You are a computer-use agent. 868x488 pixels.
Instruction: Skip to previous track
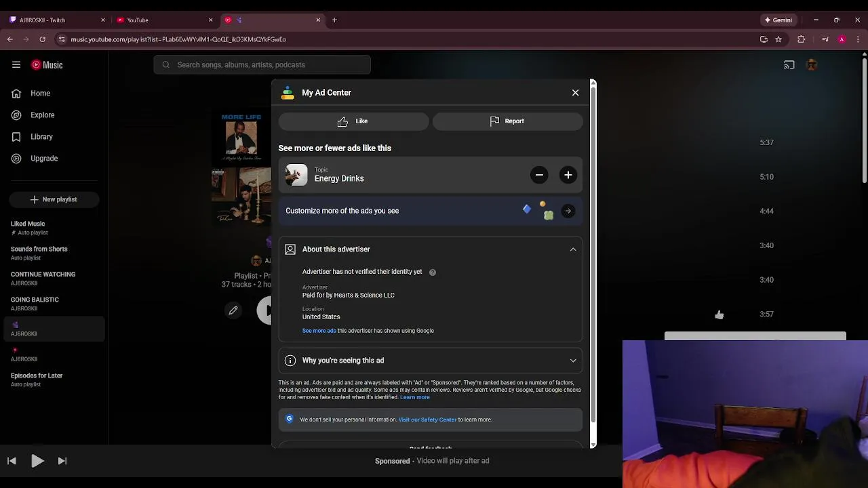pos(12,461)
